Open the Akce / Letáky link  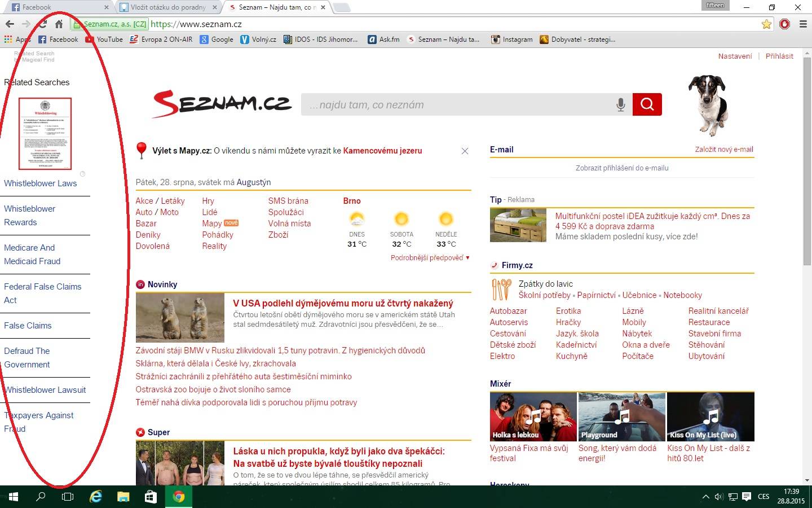(x=160, y=201)
